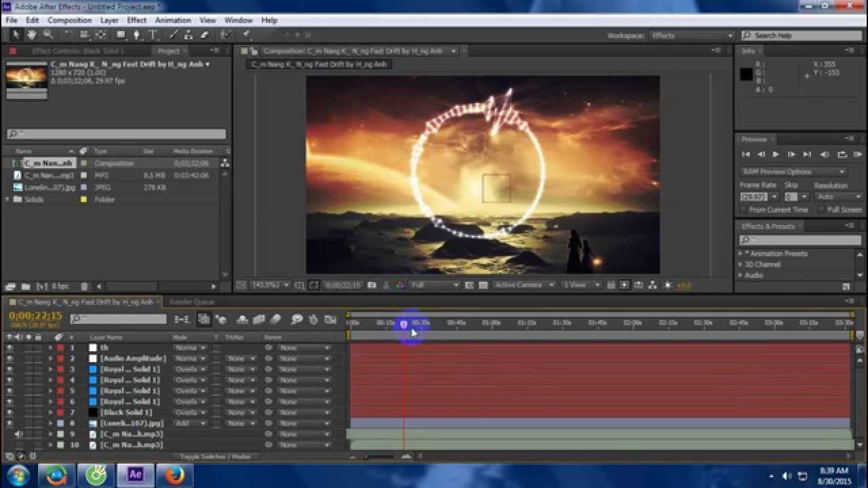Hide layer 1 'th' with eye icon
Image resolution: width=868 pixels, height=488 pixels.
coord(9,348)
